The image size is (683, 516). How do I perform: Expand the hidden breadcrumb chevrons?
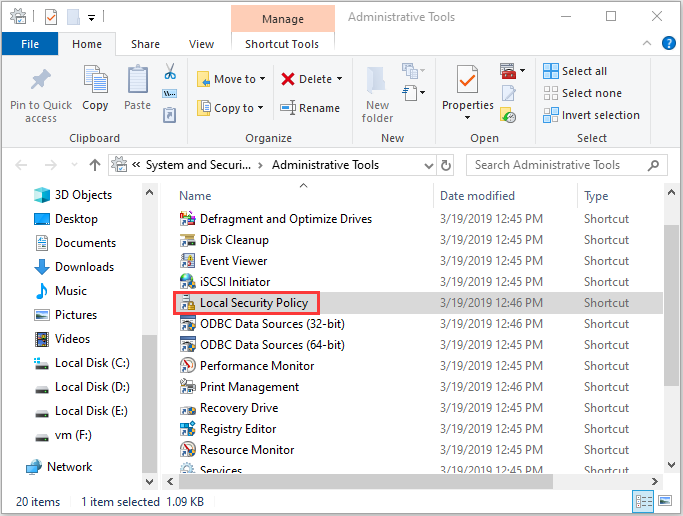pyautogui.click(x=136, y=165)
